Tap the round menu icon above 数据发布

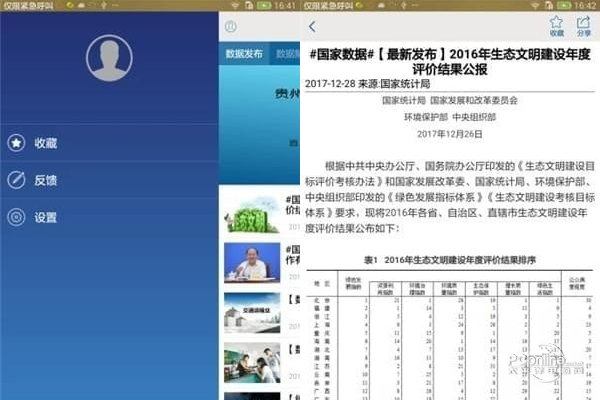230,26
